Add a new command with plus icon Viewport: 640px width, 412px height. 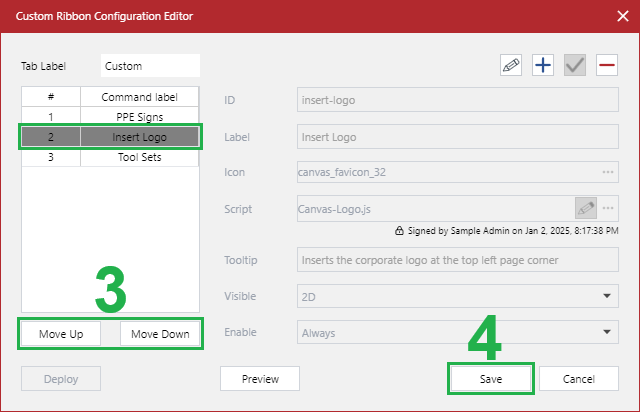point(542,66)
